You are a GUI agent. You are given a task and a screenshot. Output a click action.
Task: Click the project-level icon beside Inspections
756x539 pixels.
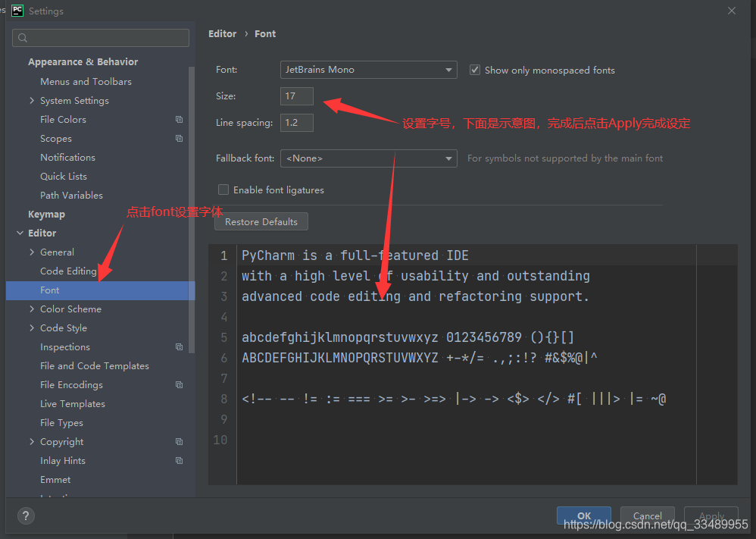coord(179,347)
